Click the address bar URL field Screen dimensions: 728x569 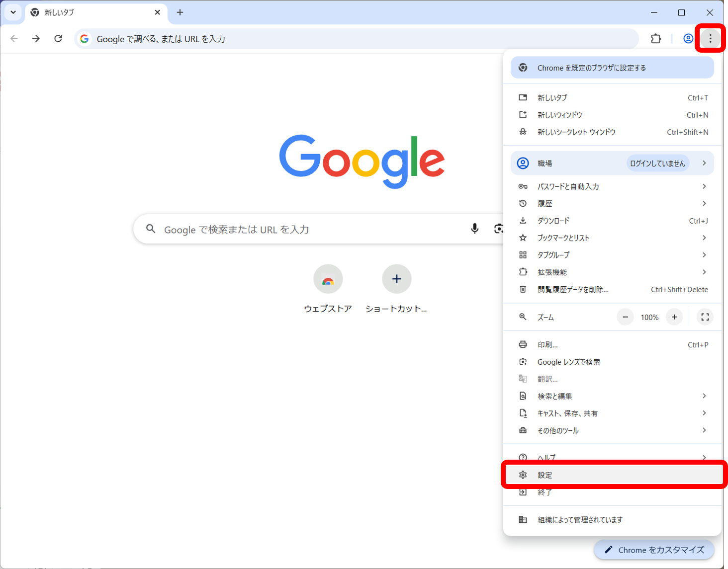coord(357,39)
